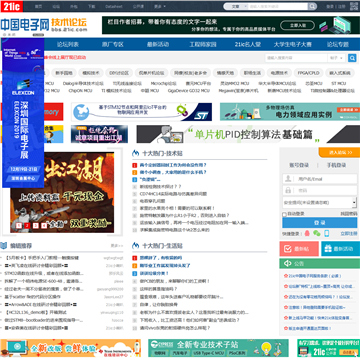Switch to the 账号登录 tab

(x=299, y=165)
